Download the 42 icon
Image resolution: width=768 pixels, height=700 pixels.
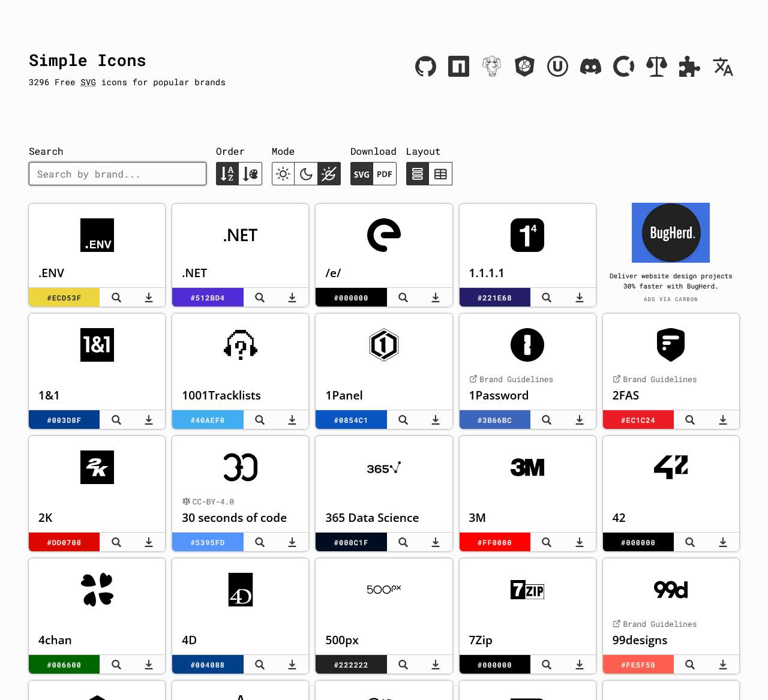[x=723, y=542]
